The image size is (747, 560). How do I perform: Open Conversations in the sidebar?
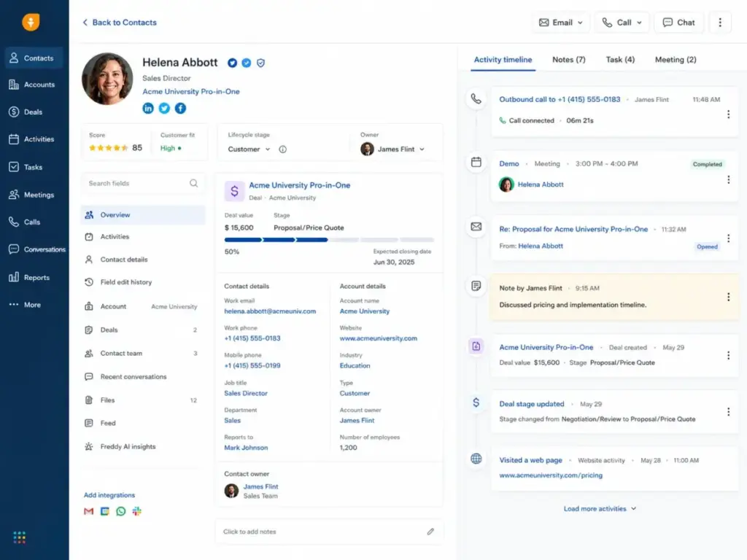pyautogui.click(x=36, y=249)
